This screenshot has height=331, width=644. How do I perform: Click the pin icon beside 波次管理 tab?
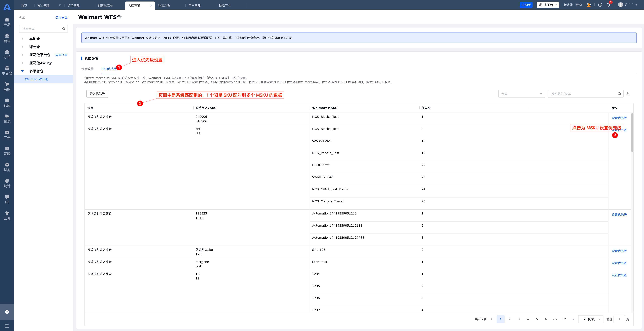[60, 6]
